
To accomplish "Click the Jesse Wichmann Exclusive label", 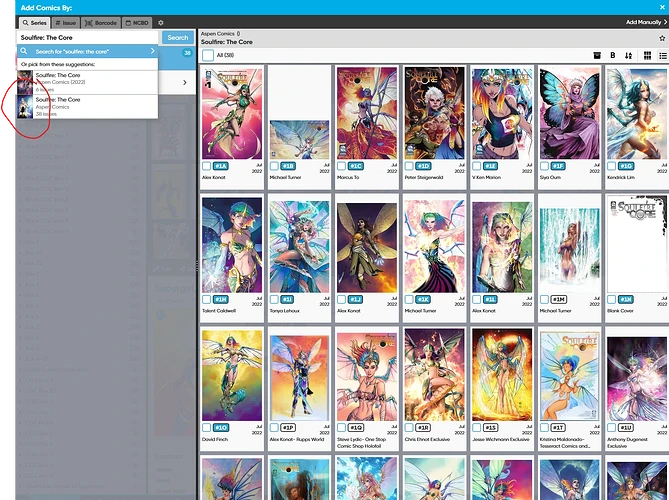I will [x=501, y=439].
